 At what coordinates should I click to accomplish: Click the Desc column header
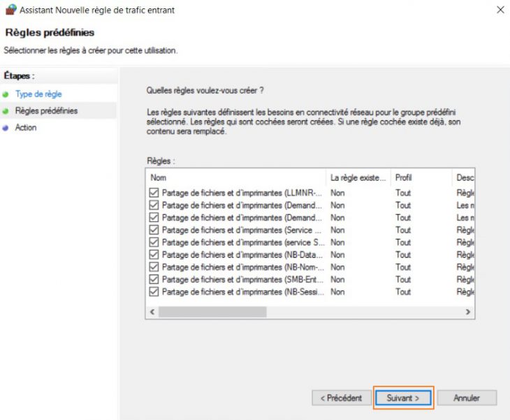pyautogui.click(x=463, y=178)
